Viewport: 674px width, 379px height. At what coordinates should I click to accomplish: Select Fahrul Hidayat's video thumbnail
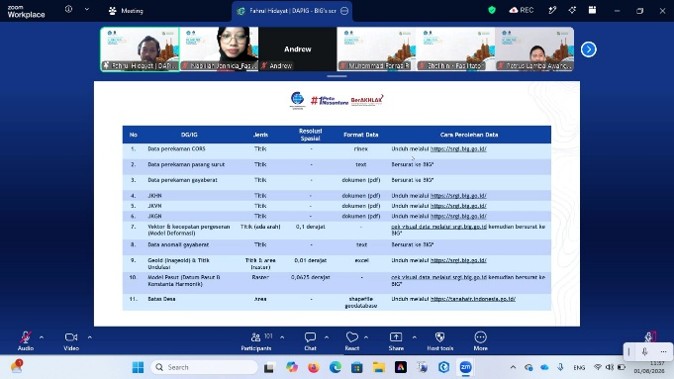pyautogui.click(x=140, y=49)
